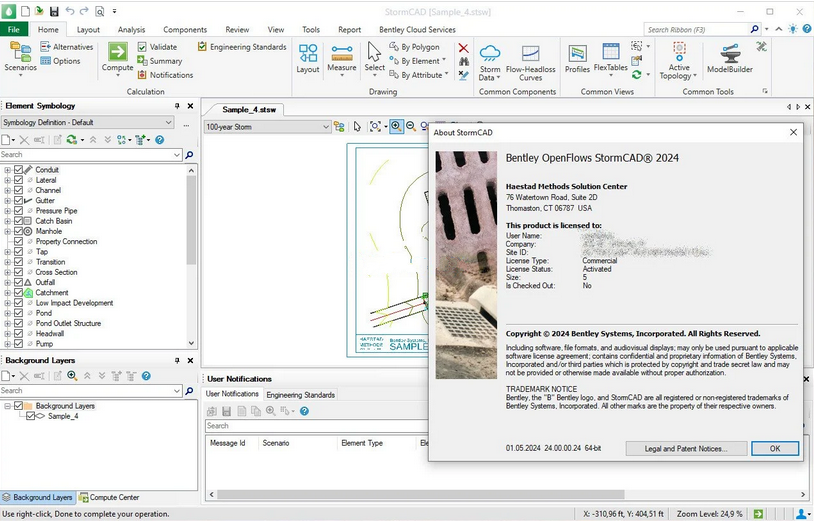The image size is (814, 521).
Task: Switch to the Components ribbon tab
Action: [185, 30]
